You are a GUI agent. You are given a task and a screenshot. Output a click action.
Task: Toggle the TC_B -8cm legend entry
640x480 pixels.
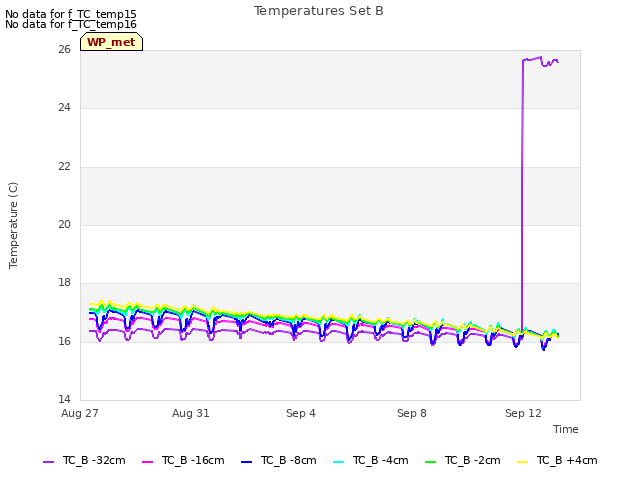pos(279,461)
